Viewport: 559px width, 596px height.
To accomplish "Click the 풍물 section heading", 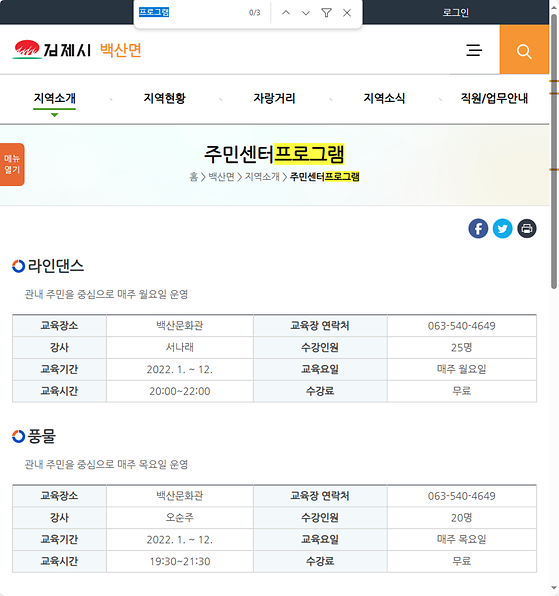I will [x=42, y=436].
